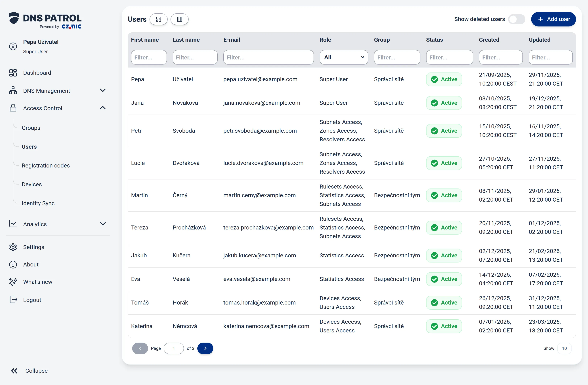The width and height of the screenshot is (588, 385).
Task: Click the page number input field
Action: 174,348
